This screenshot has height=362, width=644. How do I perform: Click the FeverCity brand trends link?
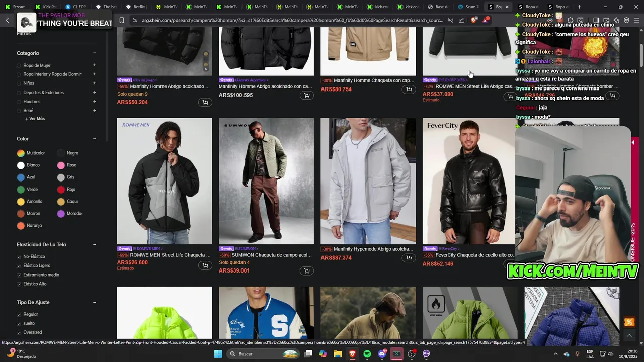(x=449, y=249)
